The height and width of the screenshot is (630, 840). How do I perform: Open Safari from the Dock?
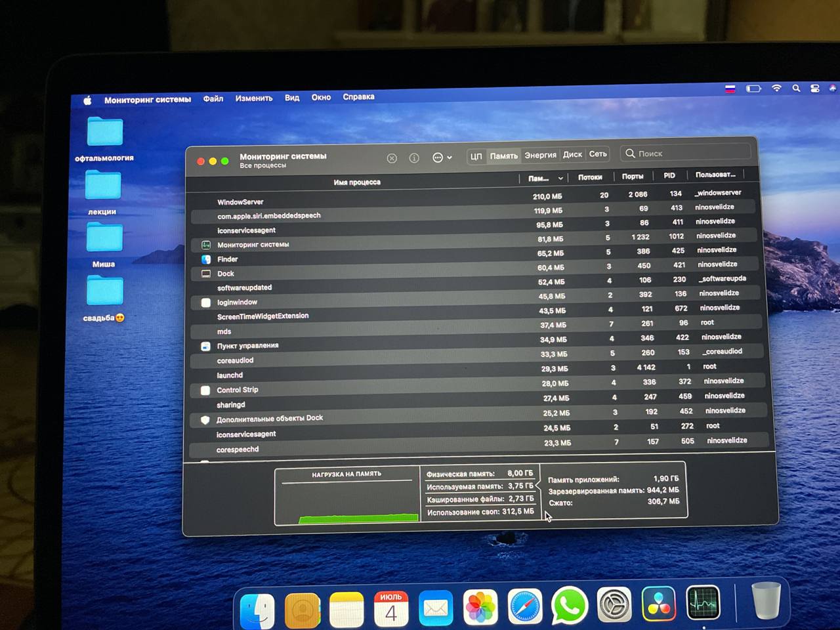pyautogui.click(x=525, y=606)
